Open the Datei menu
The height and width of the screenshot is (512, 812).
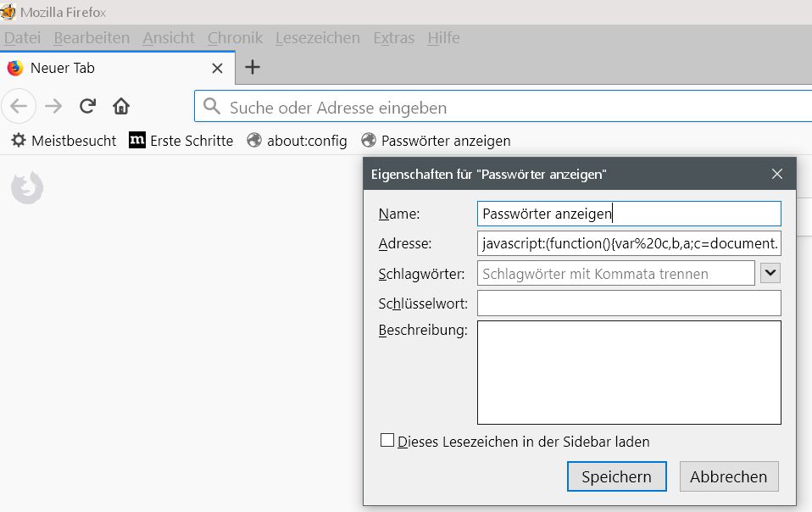[x=22, y=38]
